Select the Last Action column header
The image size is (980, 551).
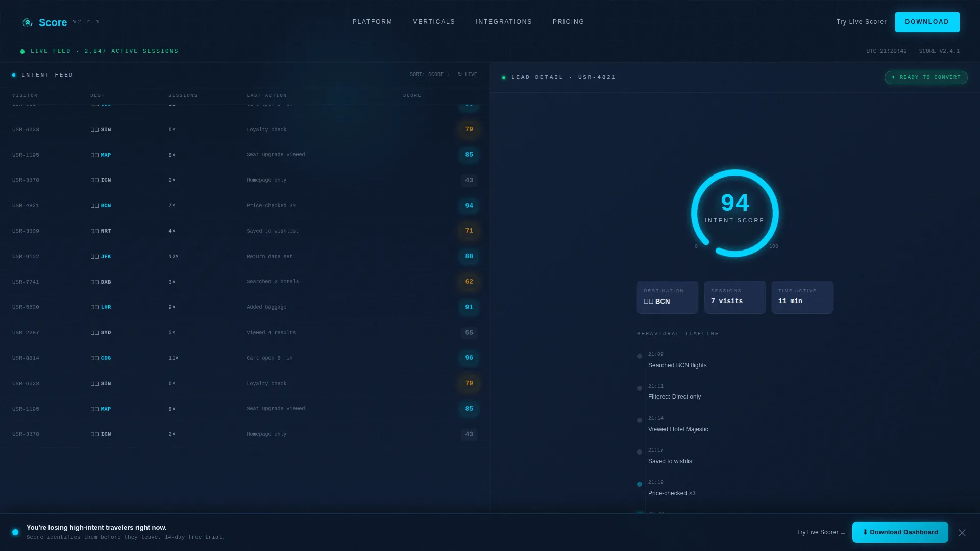click(x=266, y=95)
